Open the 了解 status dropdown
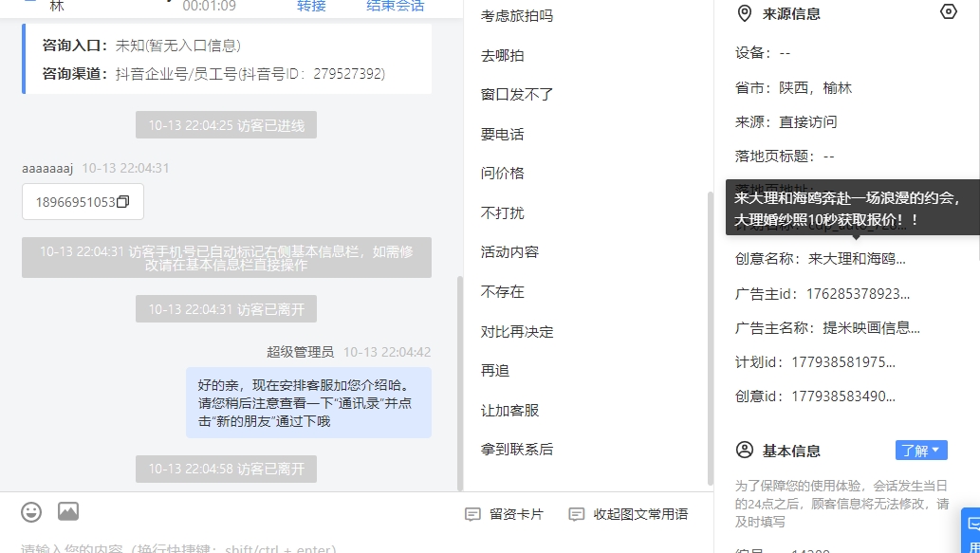980x553 pixels. [921, 451]
